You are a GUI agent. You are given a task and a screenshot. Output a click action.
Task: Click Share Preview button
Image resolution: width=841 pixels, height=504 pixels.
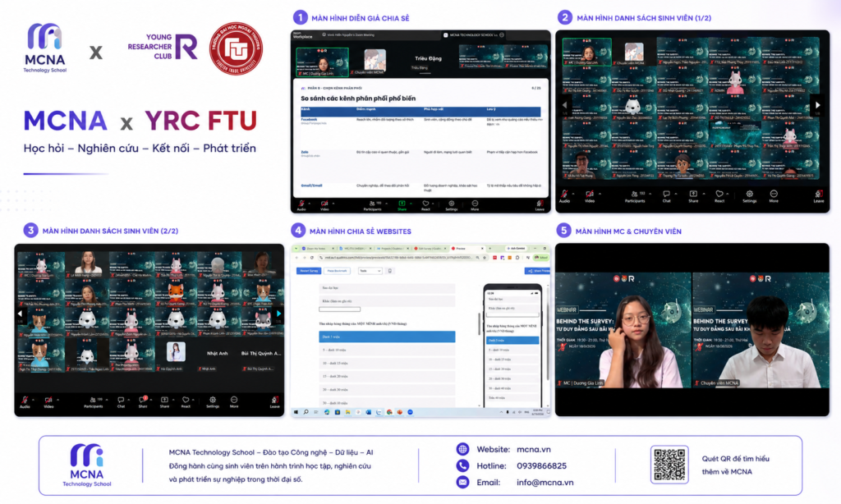(537, 272)
